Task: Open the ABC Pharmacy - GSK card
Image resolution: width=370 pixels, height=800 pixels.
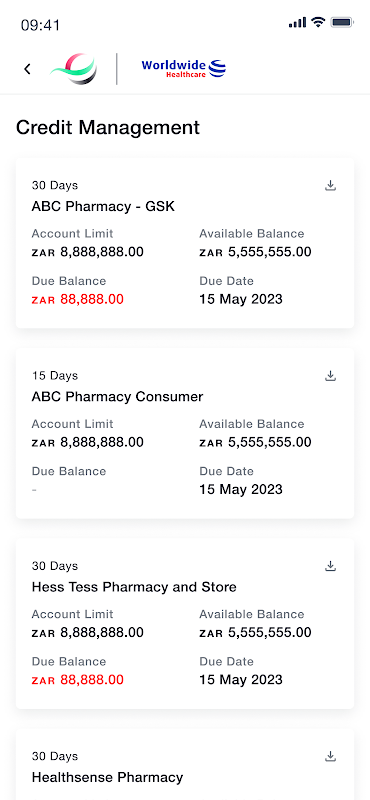Action: pos(185,243)
